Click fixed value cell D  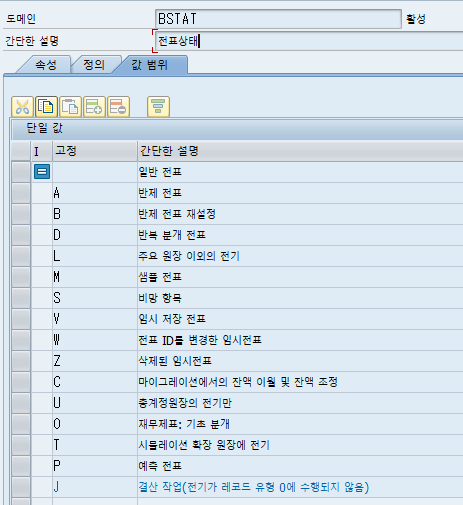95,235
